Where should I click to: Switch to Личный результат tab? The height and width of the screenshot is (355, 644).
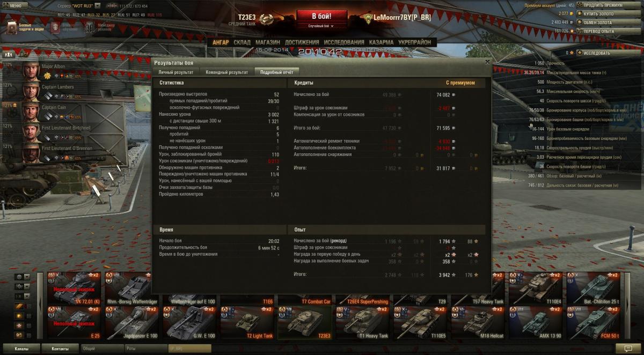[176, 72]
